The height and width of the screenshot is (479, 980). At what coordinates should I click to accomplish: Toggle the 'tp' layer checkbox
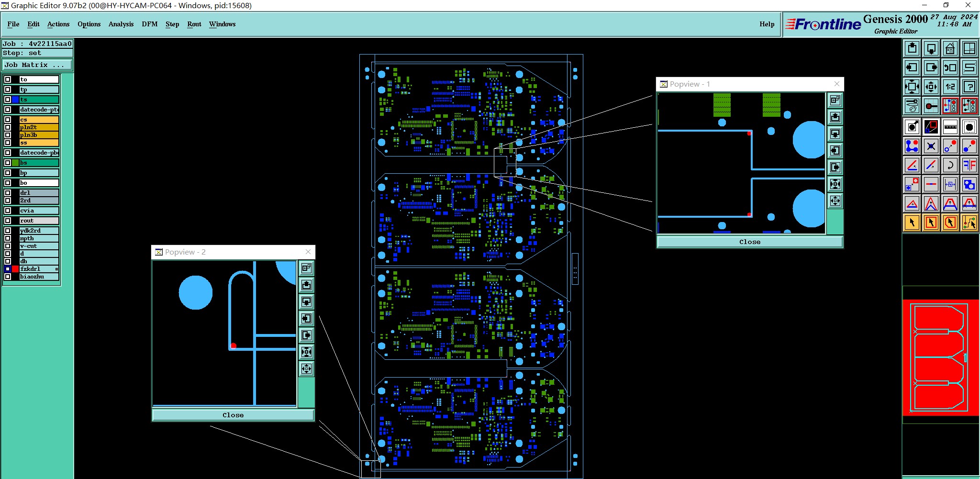coord(8,89)
